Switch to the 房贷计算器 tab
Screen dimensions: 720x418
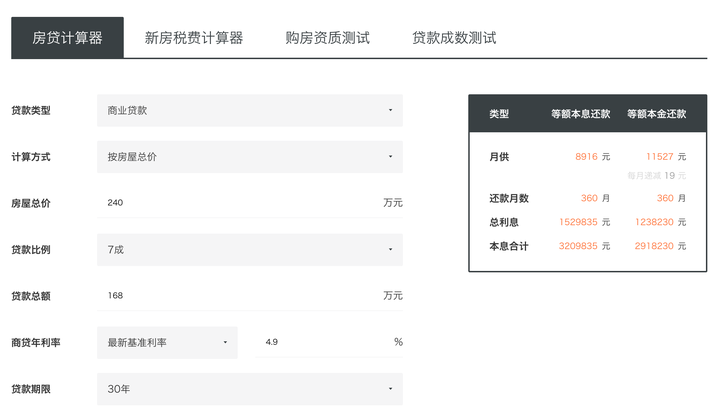(x=67, y=38)
